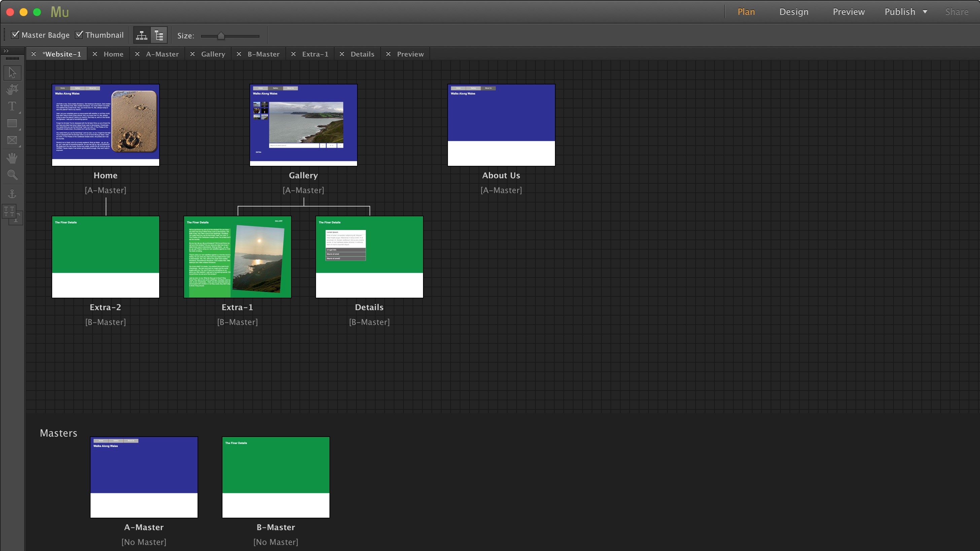Click [A-Master] badge under Home
Viewport: 980px width, 551px height.
[x=105, y=190]
